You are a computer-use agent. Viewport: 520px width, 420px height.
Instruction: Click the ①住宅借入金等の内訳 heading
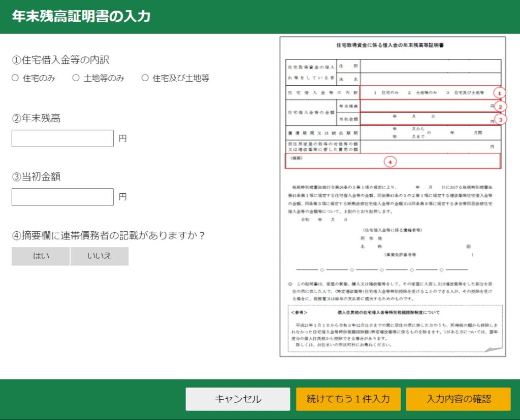60,60
